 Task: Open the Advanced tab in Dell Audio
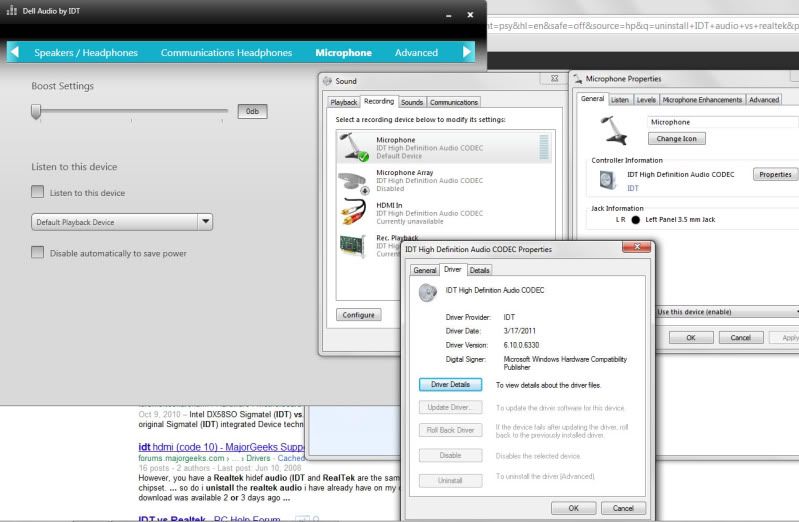[416, 53]
